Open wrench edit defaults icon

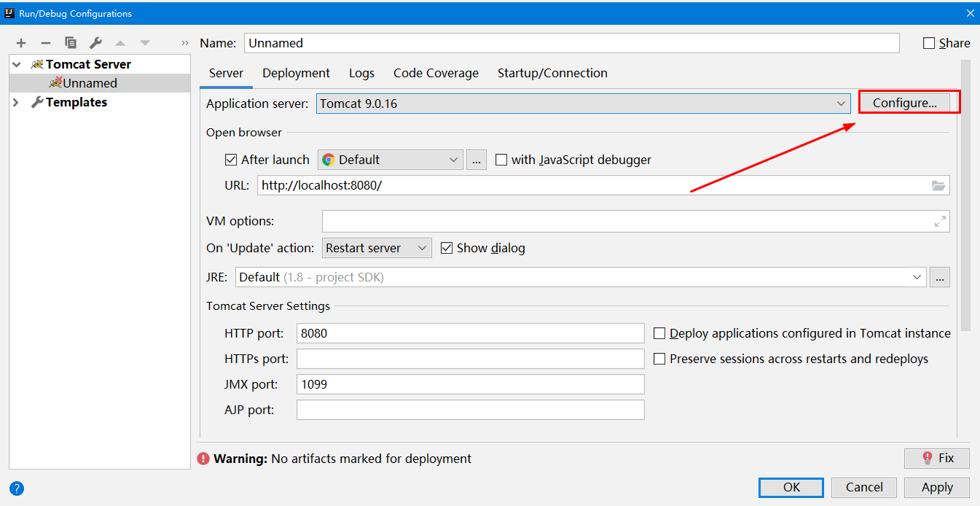[95, 43]
